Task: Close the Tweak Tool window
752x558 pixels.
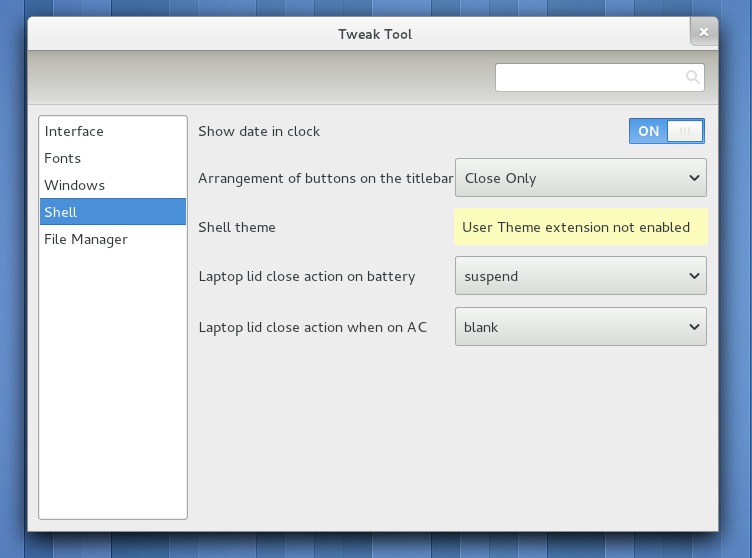Action: click(x=704, y=32)
